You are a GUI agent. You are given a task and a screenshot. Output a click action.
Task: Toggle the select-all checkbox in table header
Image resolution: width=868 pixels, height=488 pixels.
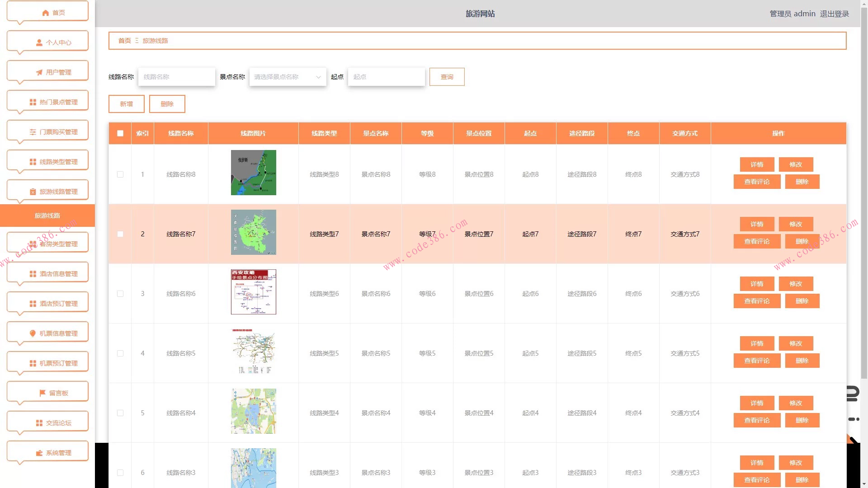120,133
